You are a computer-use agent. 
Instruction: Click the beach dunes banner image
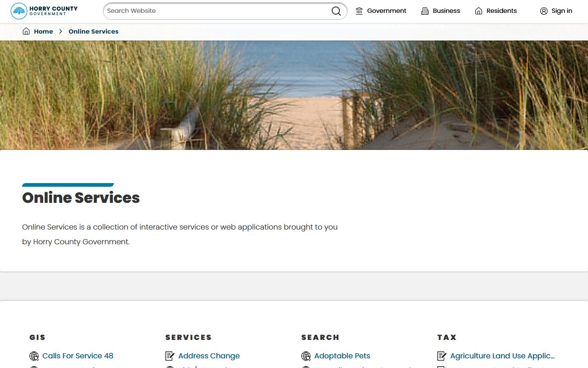click(x=294, y=95)
